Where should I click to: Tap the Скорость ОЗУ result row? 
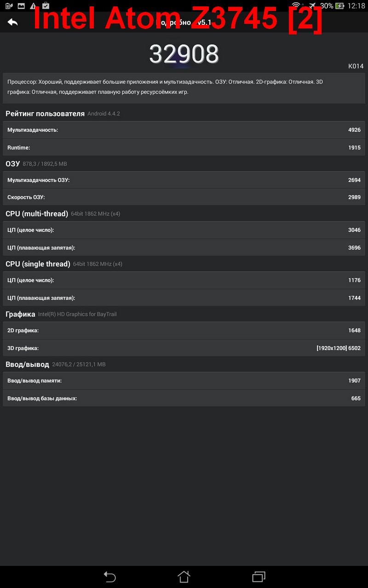point(184,197)
